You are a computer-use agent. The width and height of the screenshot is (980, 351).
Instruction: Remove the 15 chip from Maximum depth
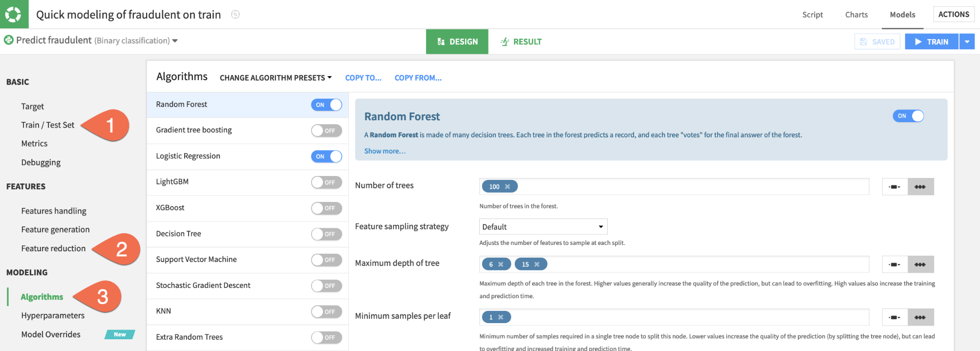[x=537, y=264]
